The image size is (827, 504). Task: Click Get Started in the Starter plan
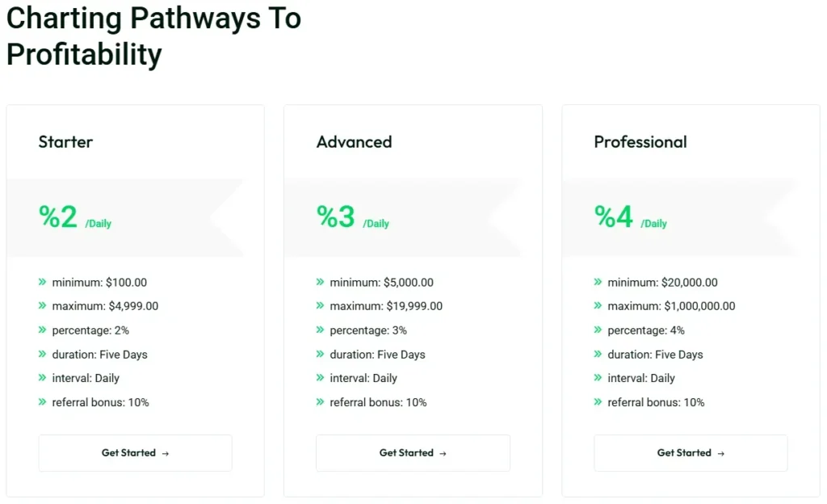pos(135,453)
